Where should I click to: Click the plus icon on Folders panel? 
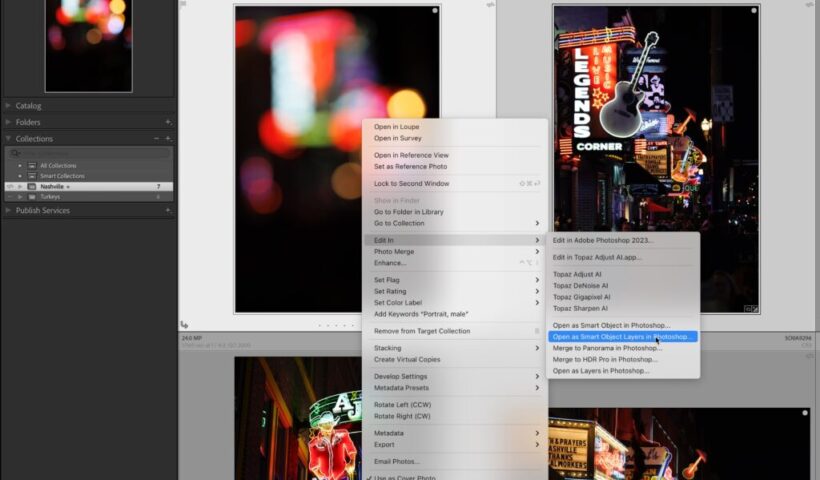point(168,122)
